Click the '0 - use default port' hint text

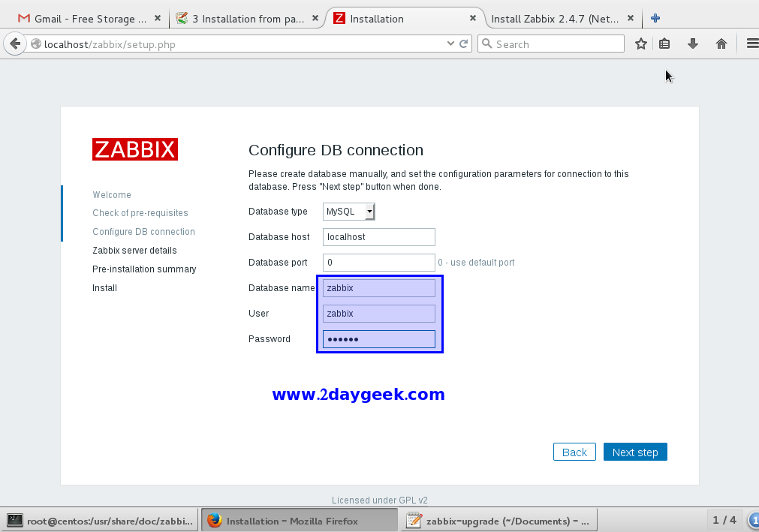pyautogui.click(x=476, y=263)
